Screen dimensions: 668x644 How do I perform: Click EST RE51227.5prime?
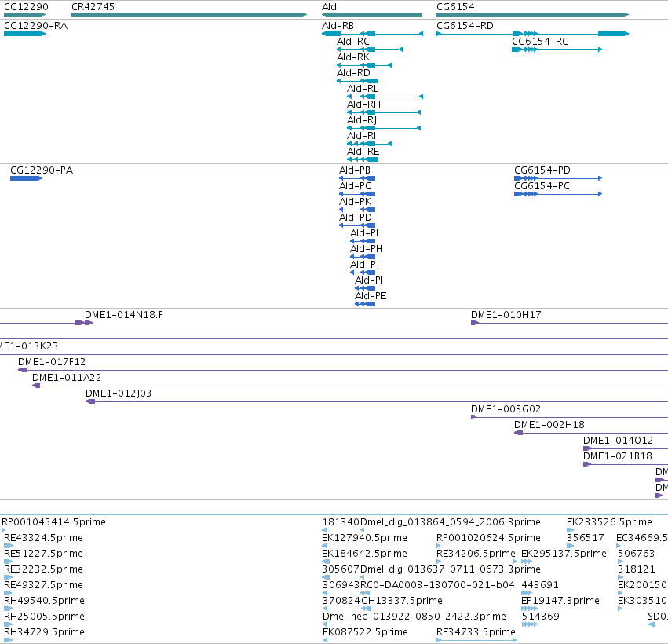tap(43, 554)
